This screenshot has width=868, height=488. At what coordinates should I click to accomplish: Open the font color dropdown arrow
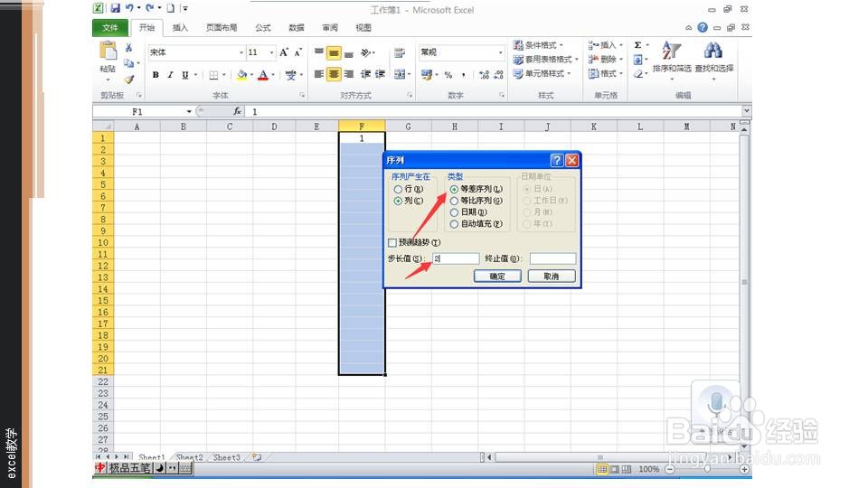coord(273,75)
